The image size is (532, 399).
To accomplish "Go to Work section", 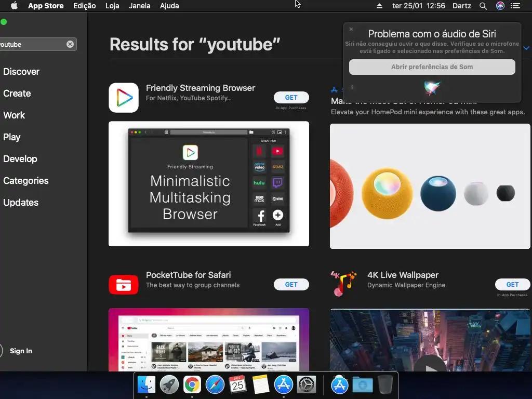I will [14, 115].
